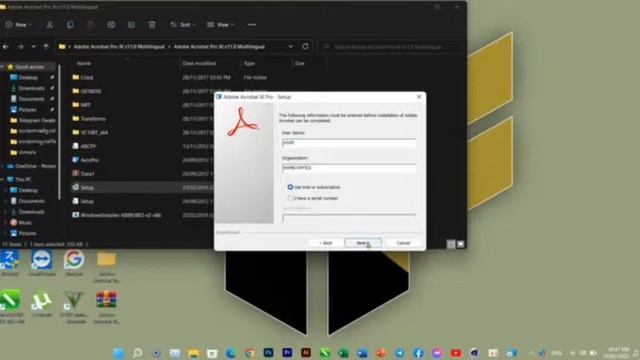Open the See more ellipsis in Explorer toolbar
This screenshot has height=360, width=640.
[x=252, y=25]
